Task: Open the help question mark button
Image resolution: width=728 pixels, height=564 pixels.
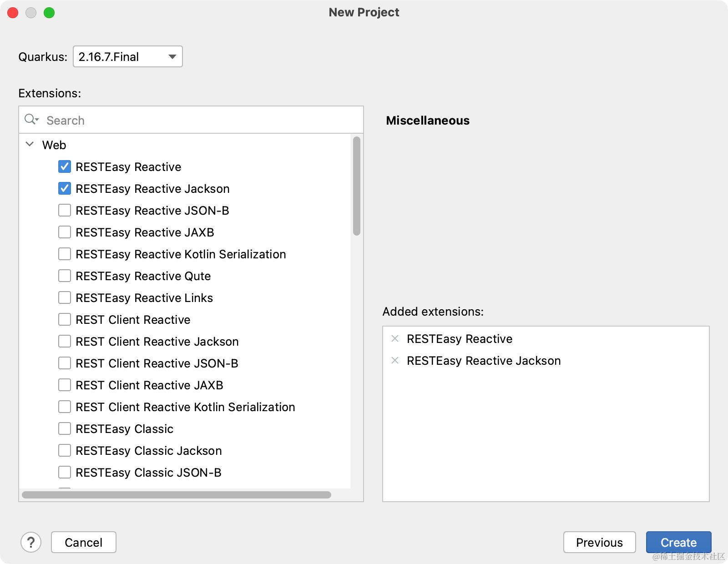Action: 31,542
